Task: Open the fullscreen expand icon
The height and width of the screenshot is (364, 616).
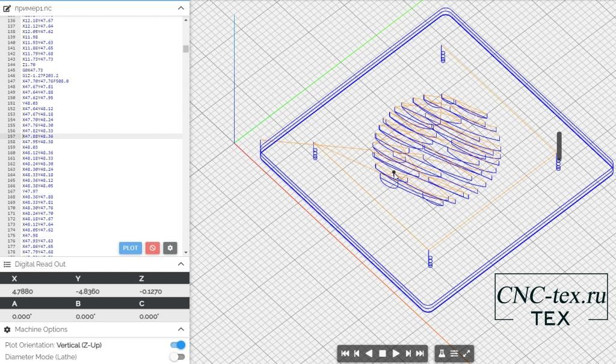Action: 466,354
